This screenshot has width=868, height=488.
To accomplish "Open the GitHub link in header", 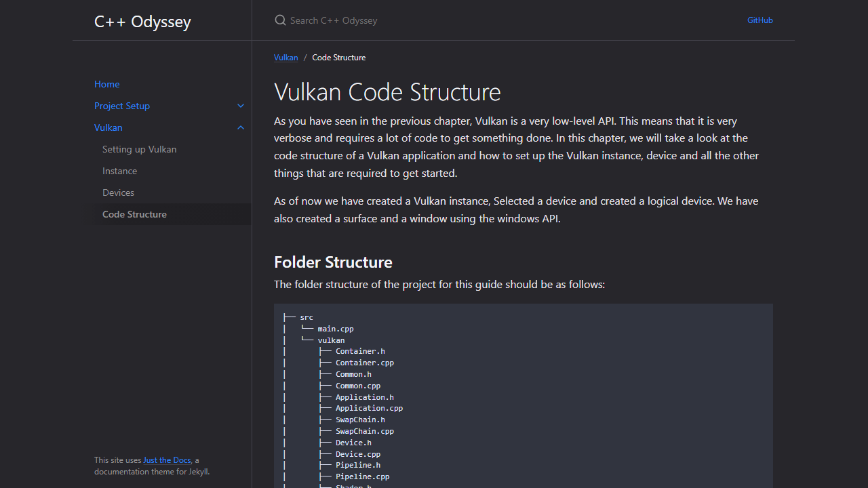I will [759, 20].
